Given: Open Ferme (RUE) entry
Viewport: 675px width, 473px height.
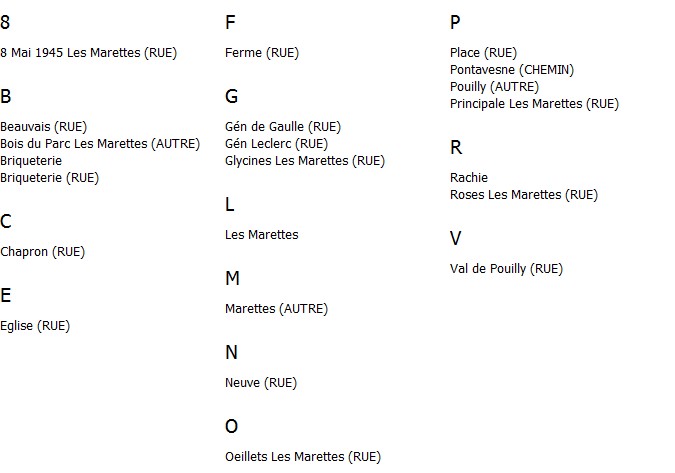Looking at the screenshot, I should click(262, 53).
